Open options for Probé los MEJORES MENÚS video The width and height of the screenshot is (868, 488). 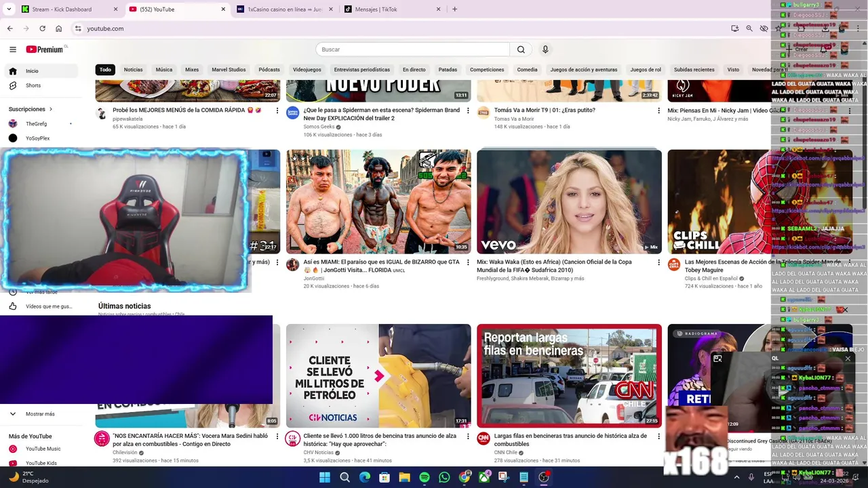coord(277,110)
